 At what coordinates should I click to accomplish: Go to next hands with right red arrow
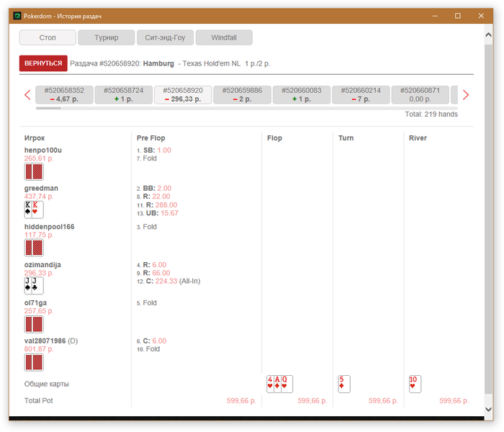(465, 95)
